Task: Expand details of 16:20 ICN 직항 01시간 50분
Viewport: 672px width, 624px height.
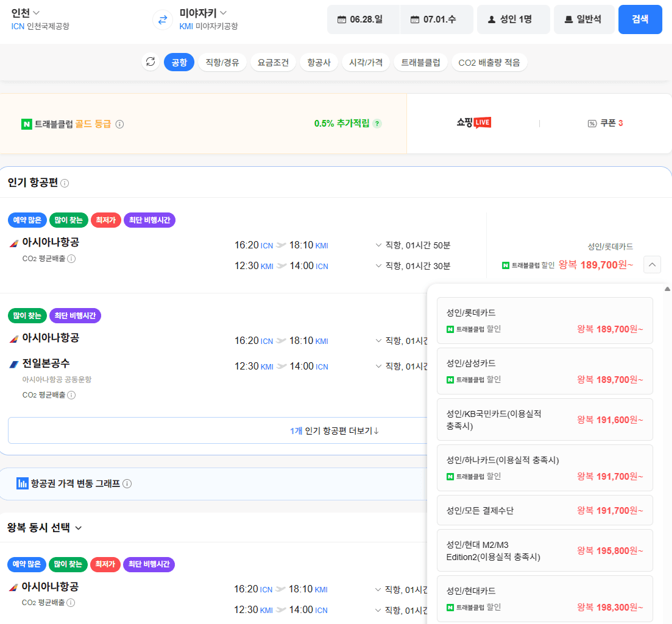Action: (378, 245)
